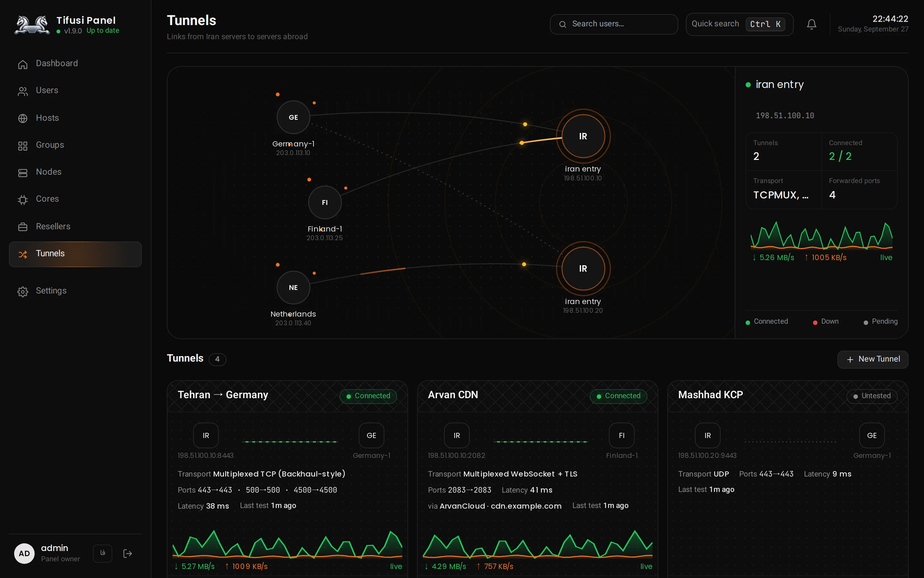The width and height of the screenshot is (924, 578).
Task: Click the Tifusi Panel horse logo
Action: [x=32, y=25]
